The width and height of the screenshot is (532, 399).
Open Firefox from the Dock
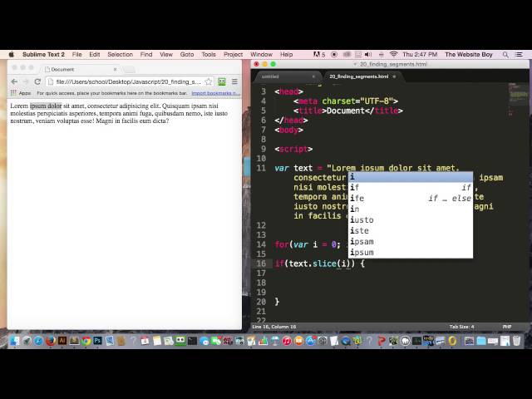50,341
